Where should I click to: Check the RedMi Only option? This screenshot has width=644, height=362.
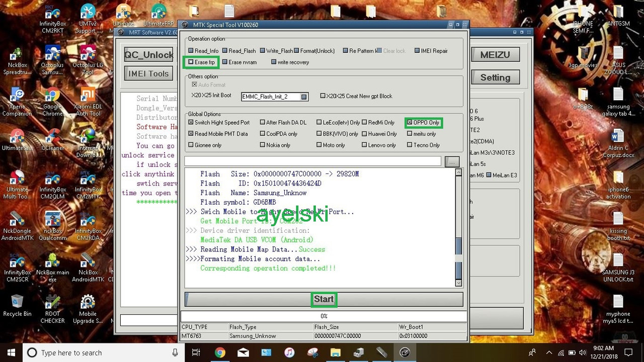pos(378,123)
